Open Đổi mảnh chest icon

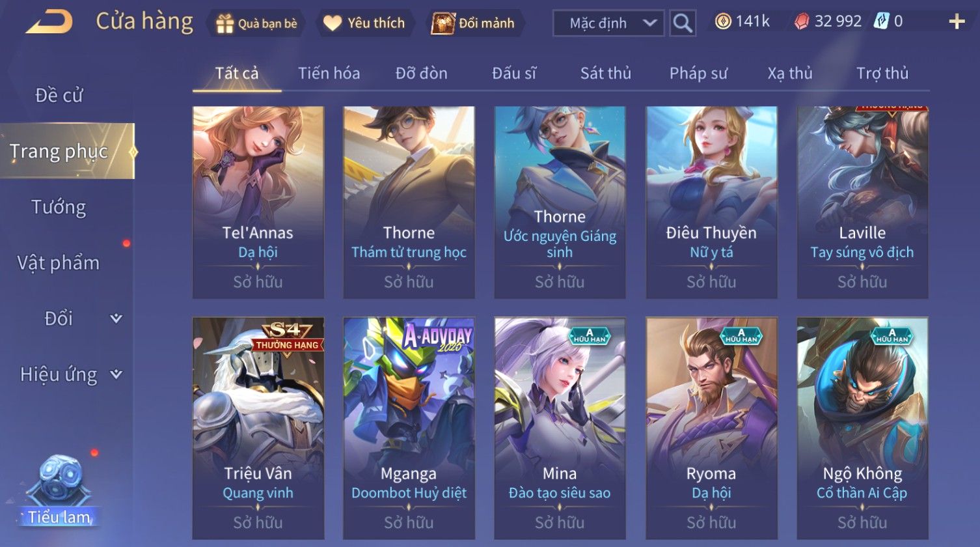(442, 23)
